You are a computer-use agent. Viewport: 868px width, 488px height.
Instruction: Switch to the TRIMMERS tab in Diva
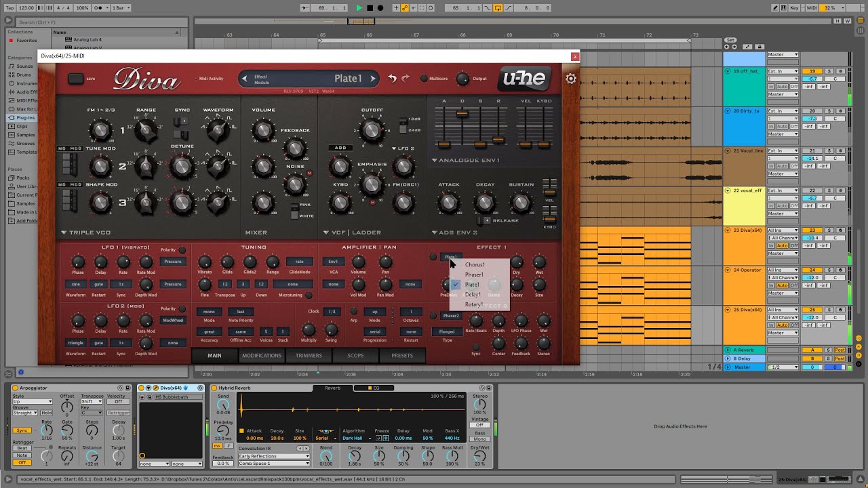click(x=309, y=355)
